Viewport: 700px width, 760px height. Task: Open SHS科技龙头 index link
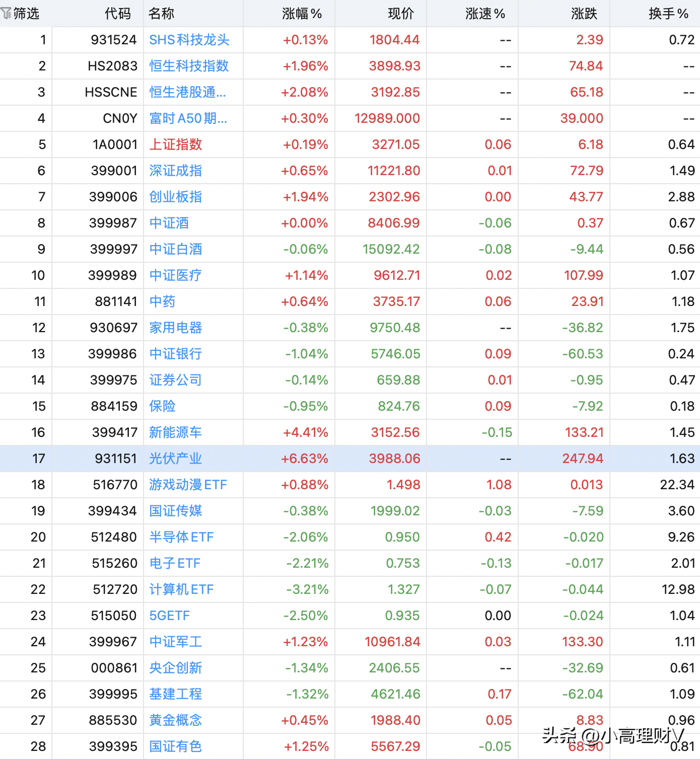pos(189,40)
